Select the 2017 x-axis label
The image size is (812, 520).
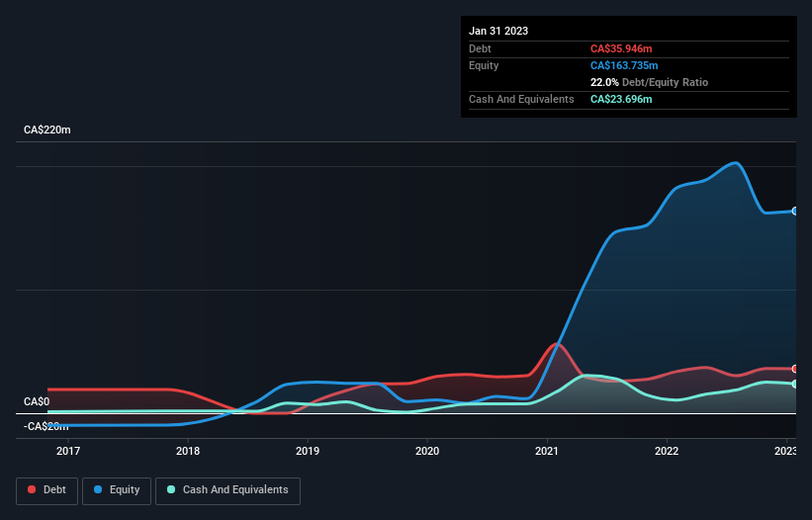[68, 451]
